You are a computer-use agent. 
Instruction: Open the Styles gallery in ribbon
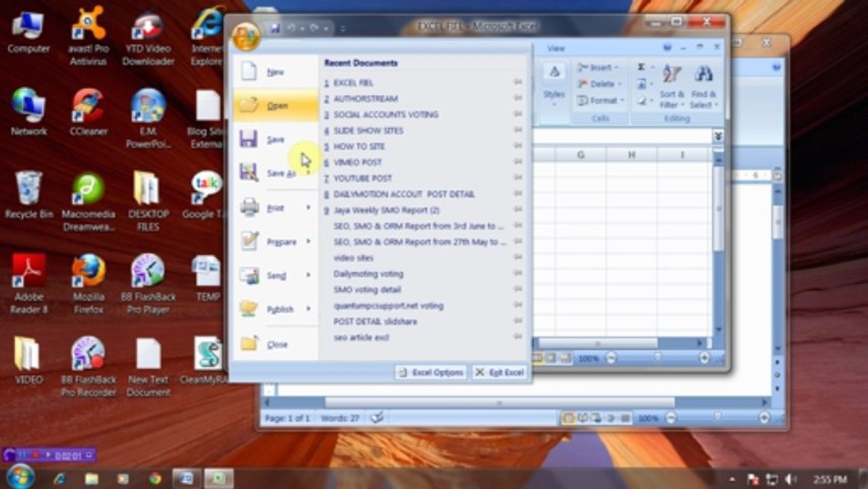pos(554,84)
